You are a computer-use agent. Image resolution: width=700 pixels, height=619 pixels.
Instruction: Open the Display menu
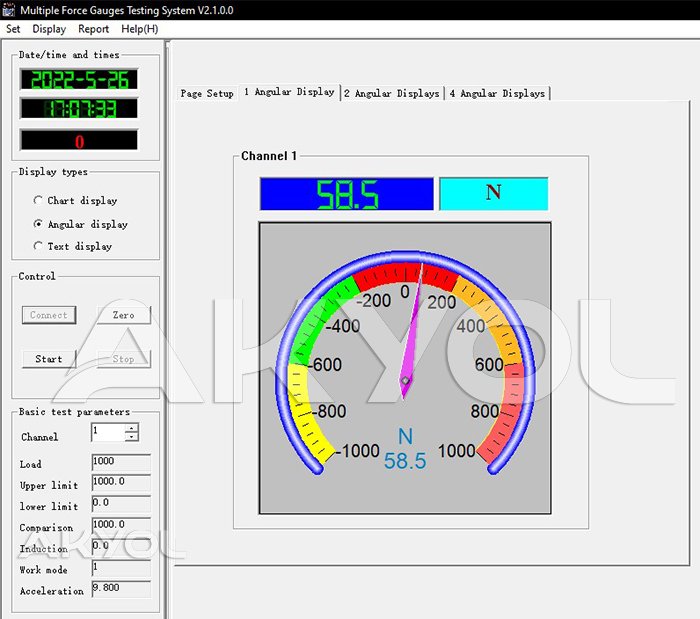coord(49,29)
